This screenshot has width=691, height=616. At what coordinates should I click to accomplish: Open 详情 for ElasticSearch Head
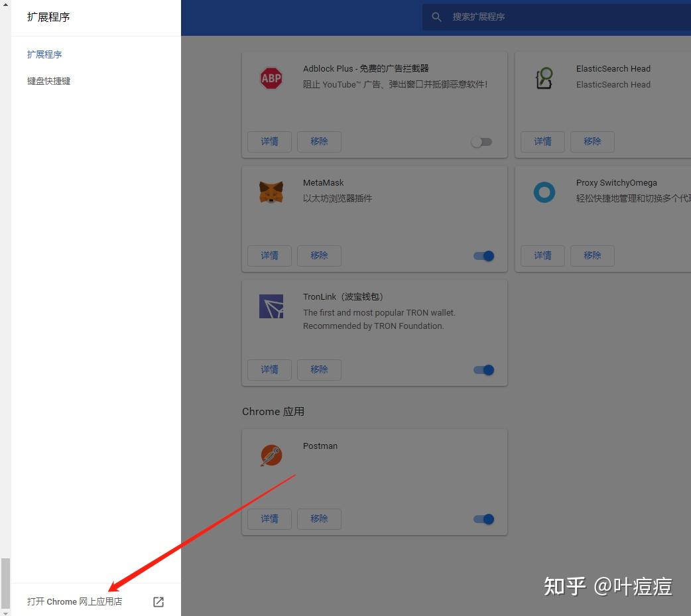pyautogui.click(x=542, y=141)
